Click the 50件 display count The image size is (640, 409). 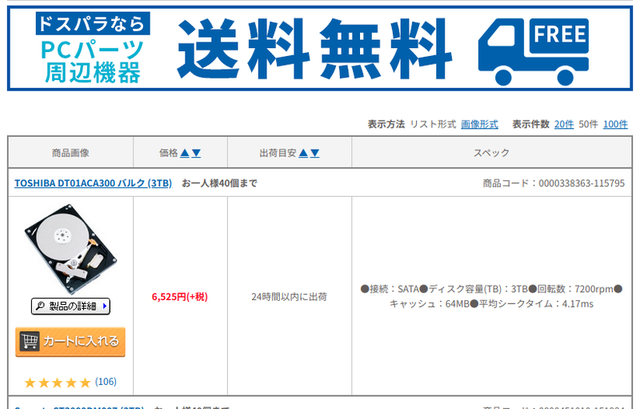click(588, 124)
